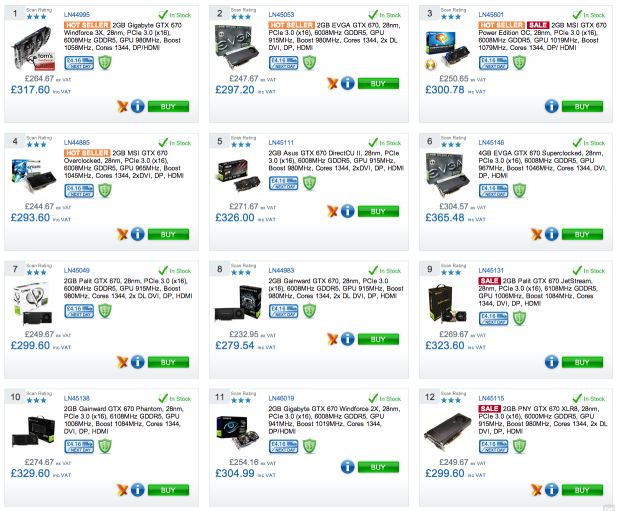This screenshot has height=511, width=620.
Task: Click the Palit JetStream product image
Action: point(447,304)
